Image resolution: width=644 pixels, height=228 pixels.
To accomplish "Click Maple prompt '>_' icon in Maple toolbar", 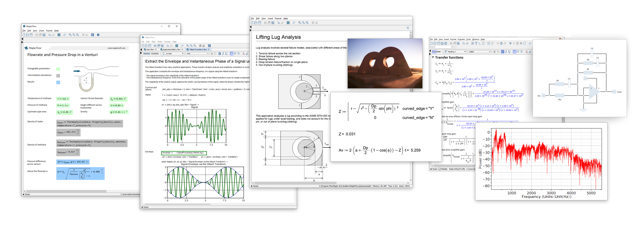I will (480, 43).
